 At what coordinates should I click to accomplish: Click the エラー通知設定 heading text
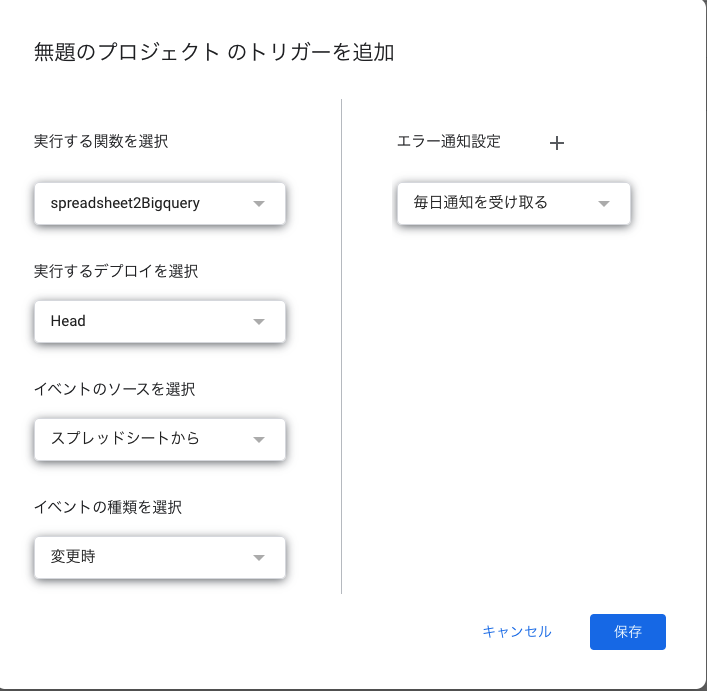tap(449, 141)
